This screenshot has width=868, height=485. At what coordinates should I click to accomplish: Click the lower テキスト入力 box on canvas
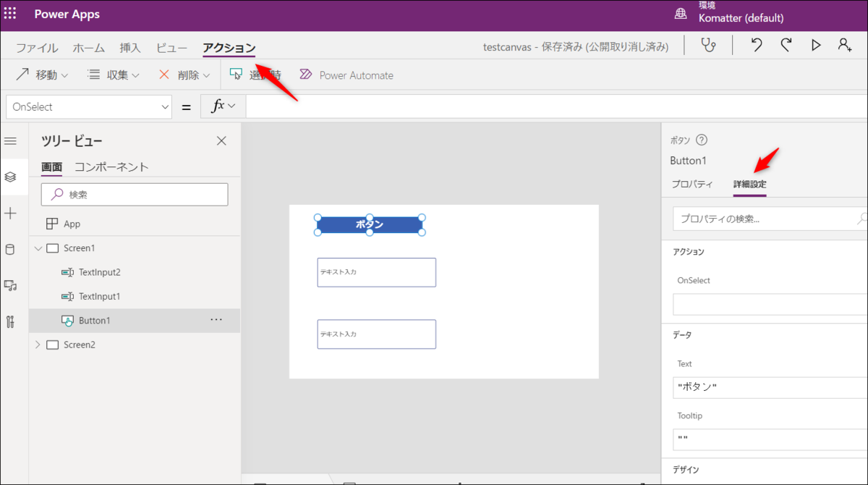tap(376, 334)
